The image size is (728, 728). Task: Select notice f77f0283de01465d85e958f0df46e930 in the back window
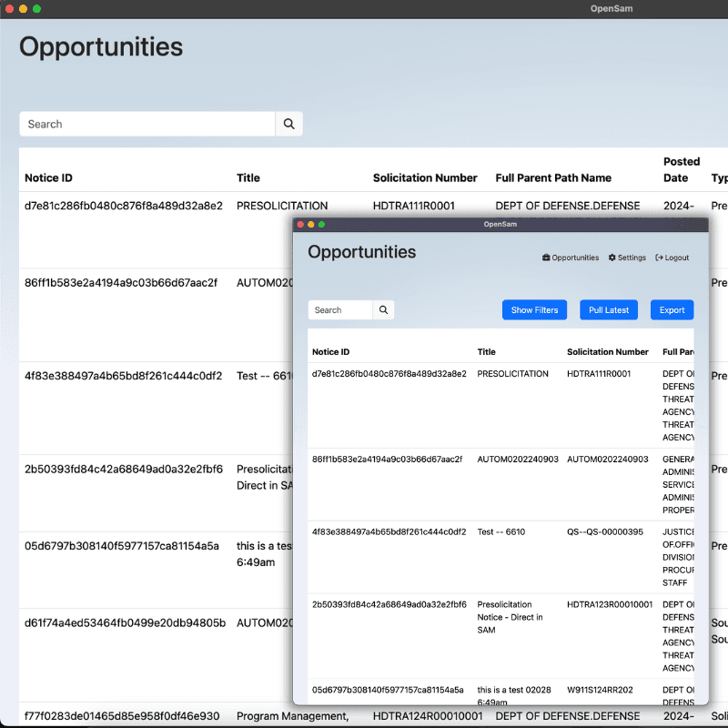click(x=122, y=716)
